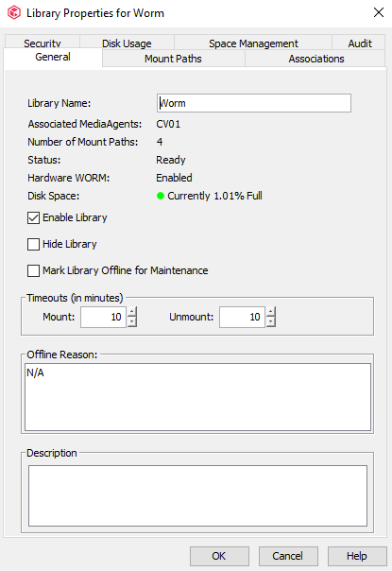Increase the Mount timeout value
Image resolution: width=392 pixels, height=571 pixels.
[131, 312]
